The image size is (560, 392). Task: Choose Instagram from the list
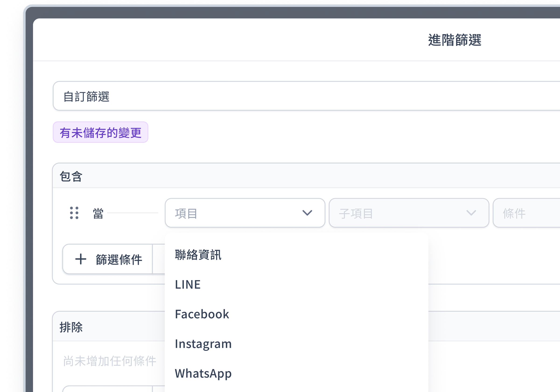(203, 344)
